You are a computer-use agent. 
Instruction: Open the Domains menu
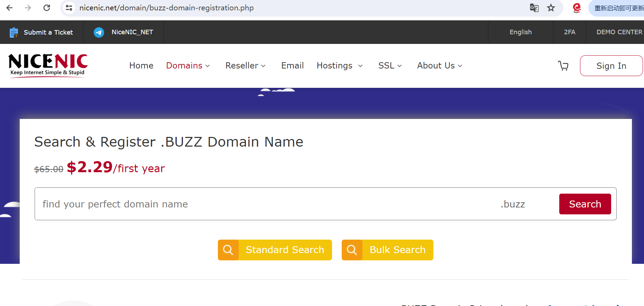coord(184,66)
